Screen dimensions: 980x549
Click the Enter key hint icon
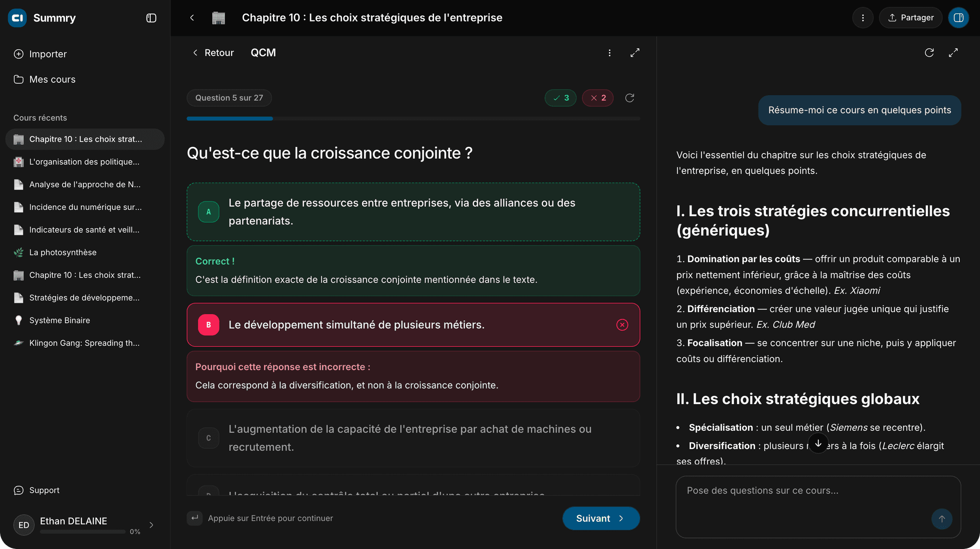(x=194, y=518)
